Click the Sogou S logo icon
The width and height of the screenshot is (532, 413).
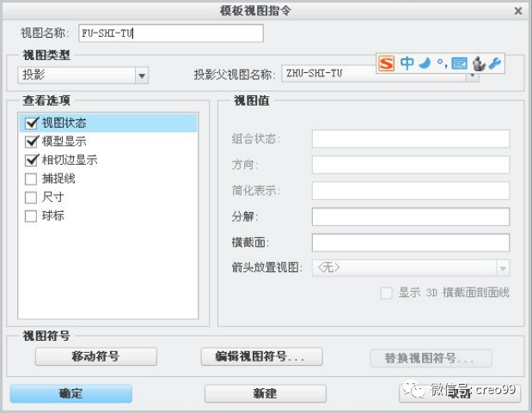pos(387,63)
